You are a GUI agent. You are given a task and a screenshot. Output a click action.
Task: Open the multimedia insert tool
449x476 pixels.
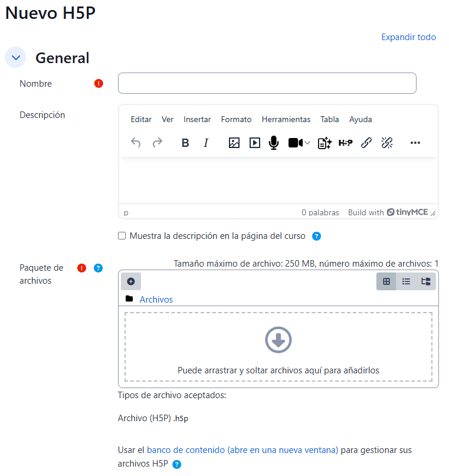(254, 143)
